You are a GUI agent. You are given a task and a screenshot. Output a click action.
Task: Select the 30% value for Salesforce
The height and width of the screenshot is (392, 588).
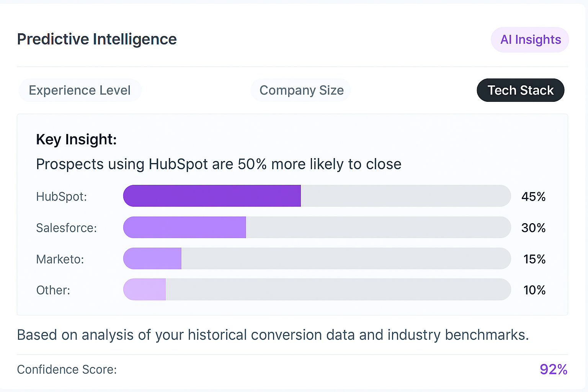coord(534,228)
